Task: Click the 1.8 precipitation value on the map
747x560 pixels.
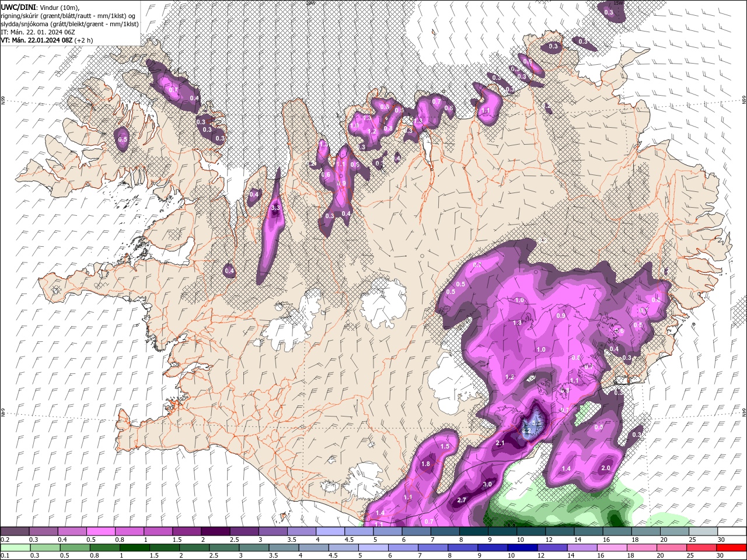Action: click(x=426, y=464)
